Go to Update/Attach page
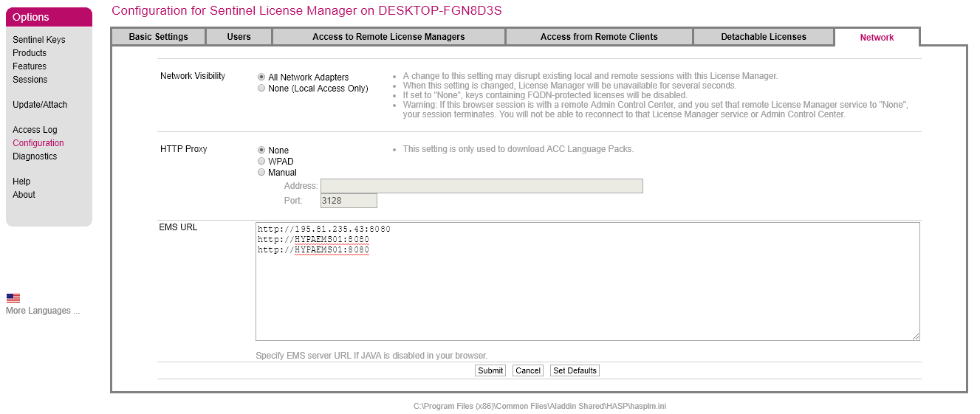The height and width of the screenshot is (414, 980). coord(40,105)
